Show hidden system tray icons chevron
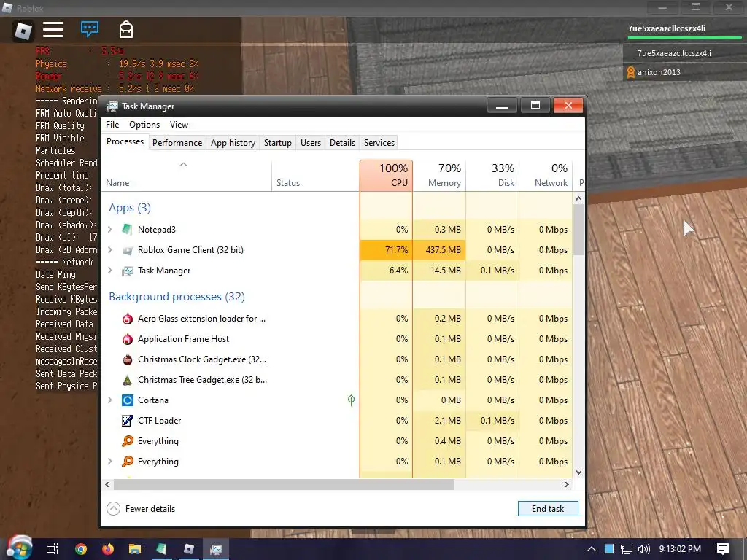Viewport: 747px width, 560px height. [592, 549]
